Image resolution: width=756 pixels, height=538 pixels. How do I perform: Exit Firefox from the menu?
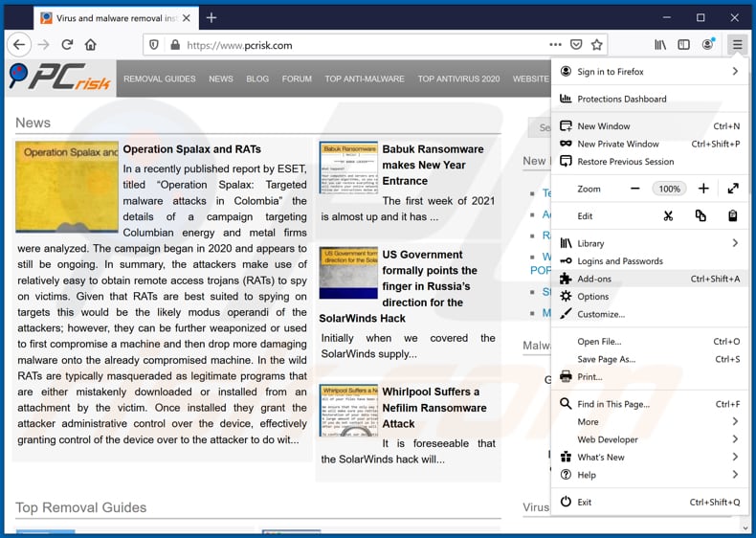(649, 503)
